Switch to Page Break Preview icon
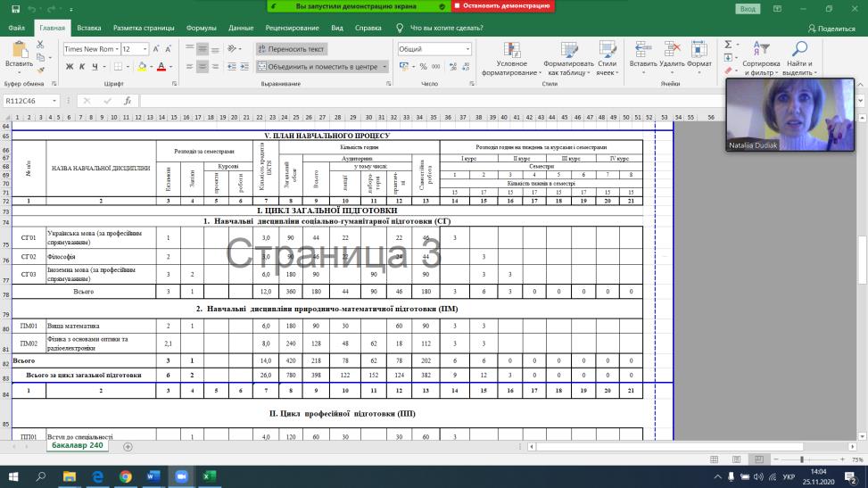Viewport: 868px width, 488px height. (758, 459)
